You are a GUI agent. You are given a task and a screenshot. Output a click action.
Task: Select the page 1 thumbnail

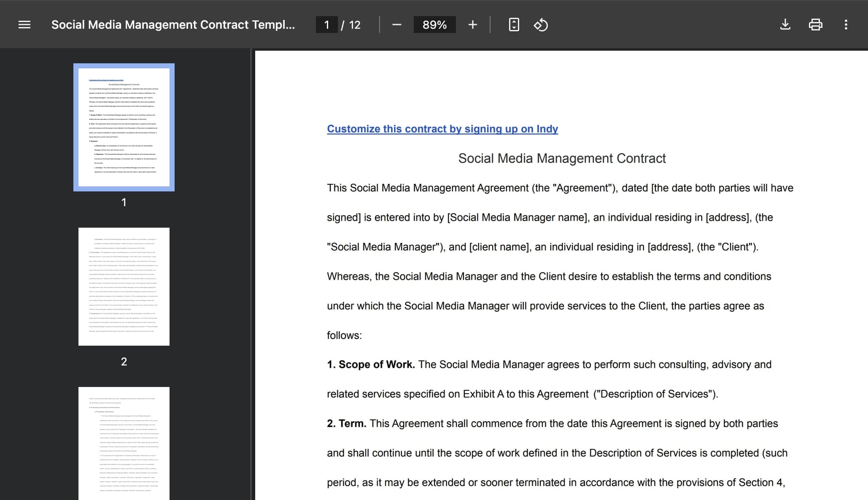pos(124,127)
